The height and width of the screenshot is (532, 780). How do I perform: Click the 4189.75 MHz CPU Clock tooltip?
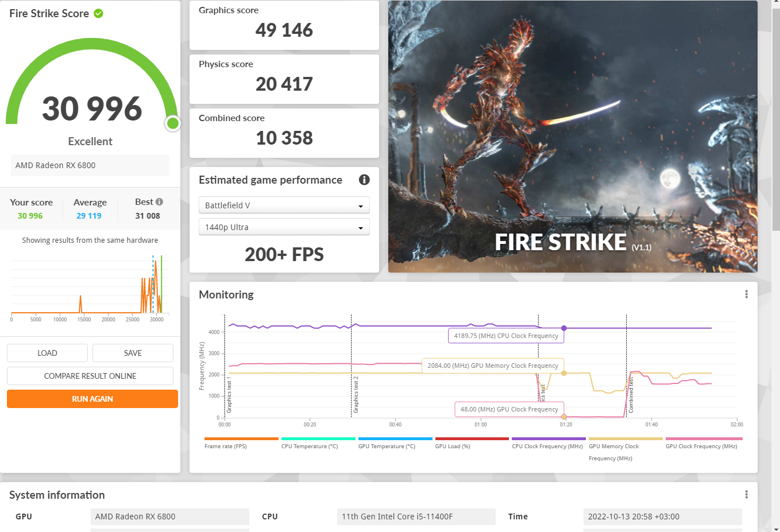(506, 336)
